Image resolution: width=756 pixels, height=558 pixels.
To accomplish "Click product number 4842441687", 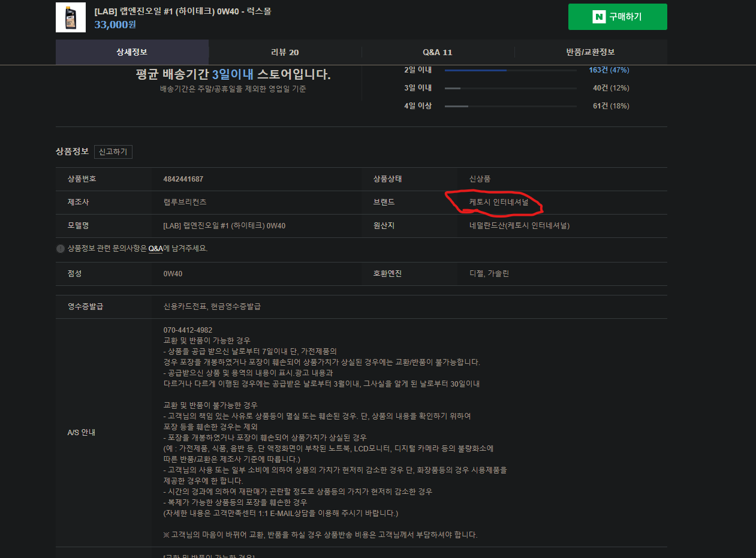I will [x=183, y=179].
